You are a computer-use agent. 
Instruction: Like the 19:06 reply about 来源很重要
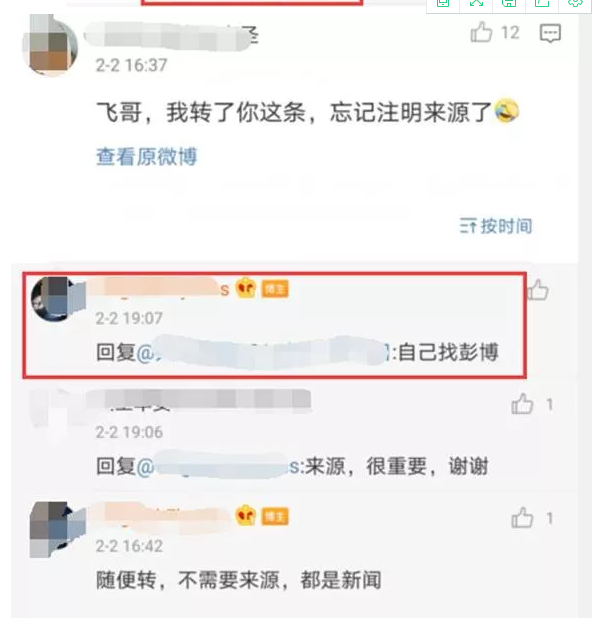[522, 404]
